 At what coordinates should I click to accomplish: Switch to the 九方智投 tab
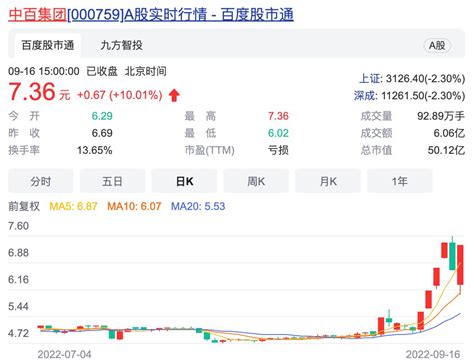tap(121, 45)
